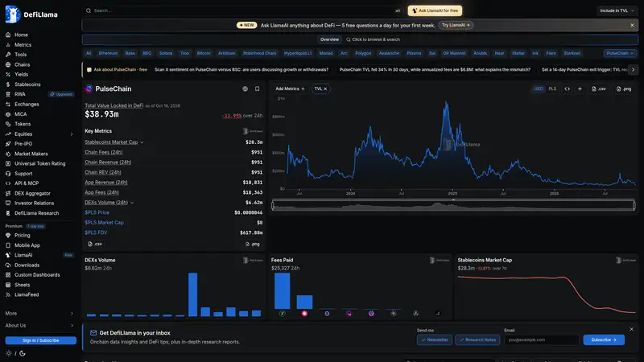Bookmark PulseChain with the bookmark icon

pyautogui.click(x=257, y=88)
